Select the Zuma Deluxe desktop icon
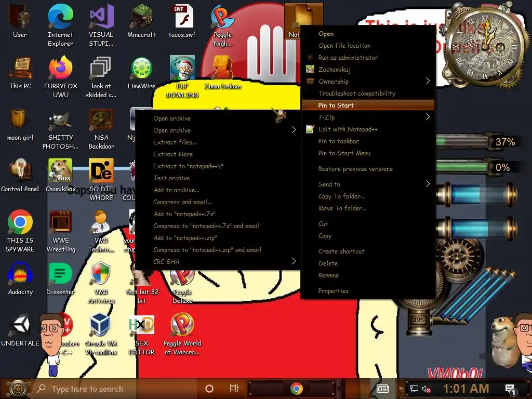The image size is (532, 399). (222, 73)
